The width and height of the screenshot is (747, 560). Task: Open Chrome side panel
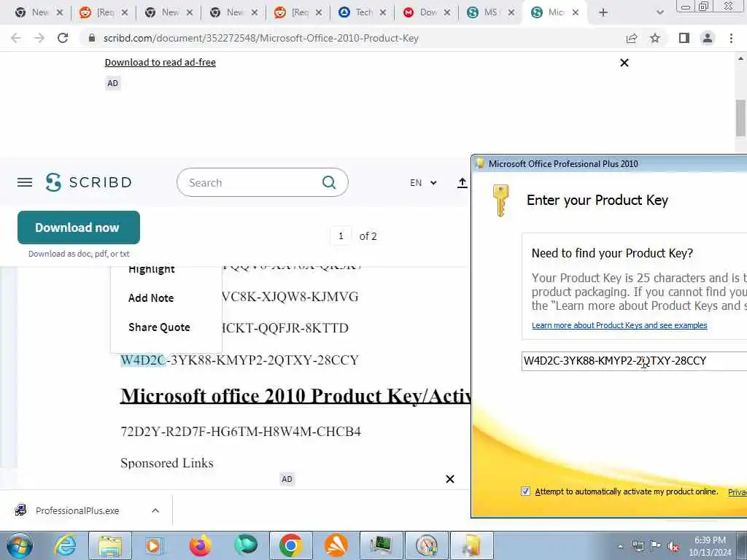(684, 38)
